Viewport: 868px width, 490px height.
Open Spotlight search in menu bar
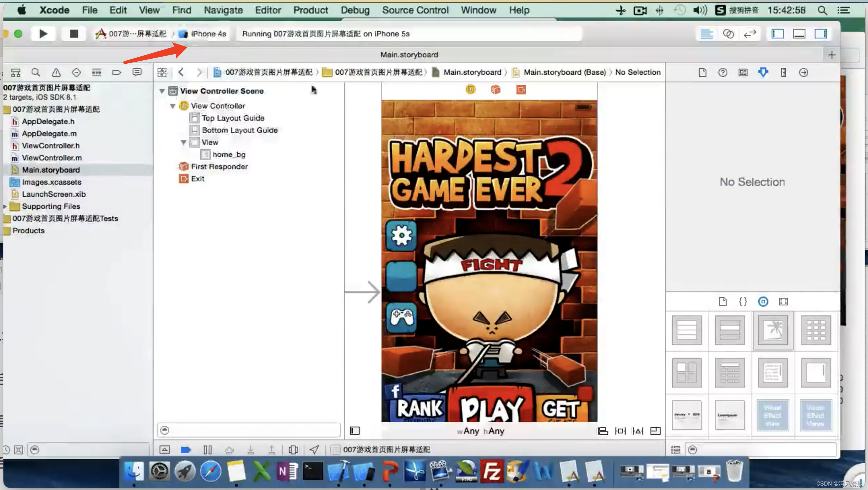pyautogui.click(x=822, y=10)
